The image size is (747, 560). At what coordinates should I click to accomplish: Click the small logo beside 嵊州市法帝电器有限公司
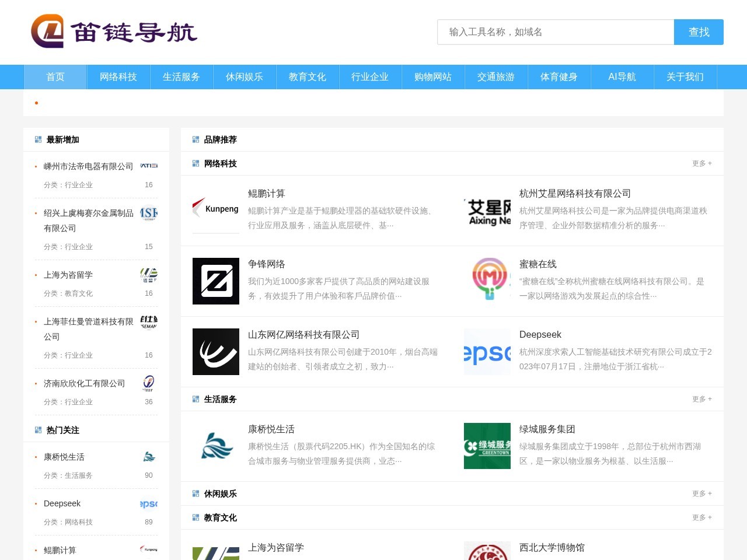tap(149, 166)
